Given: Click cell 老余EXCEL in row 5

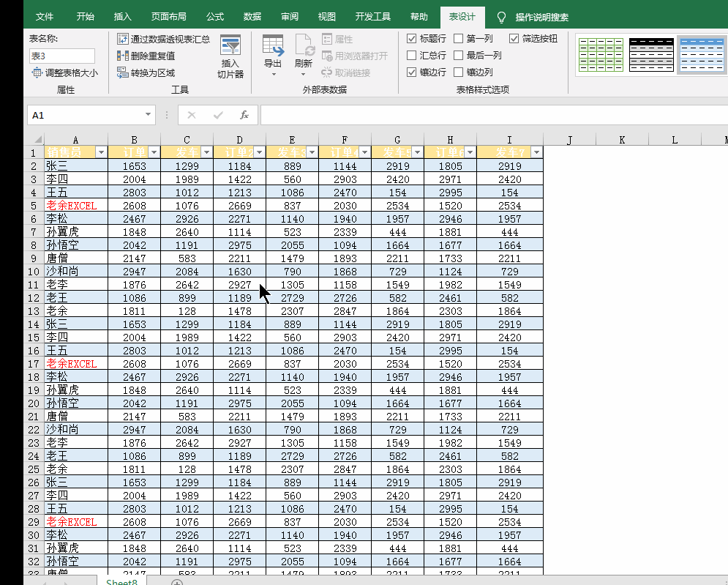Looking at the screenshot, I should coord(75,206).
